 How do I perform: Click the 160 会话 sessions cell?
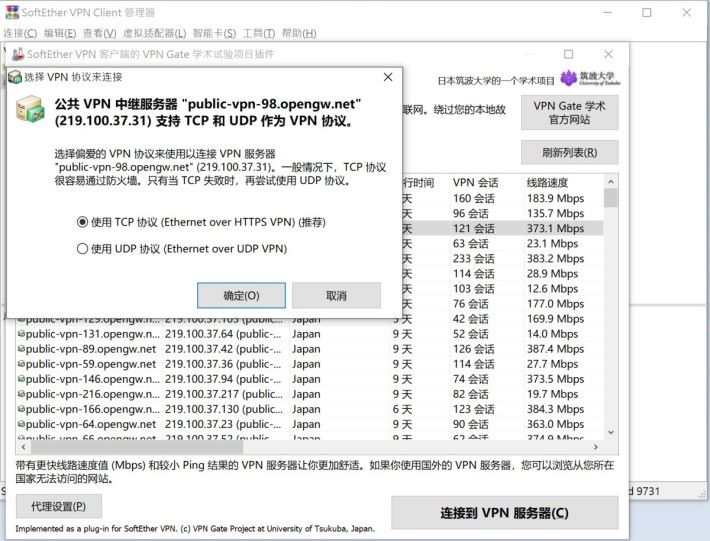474,198
